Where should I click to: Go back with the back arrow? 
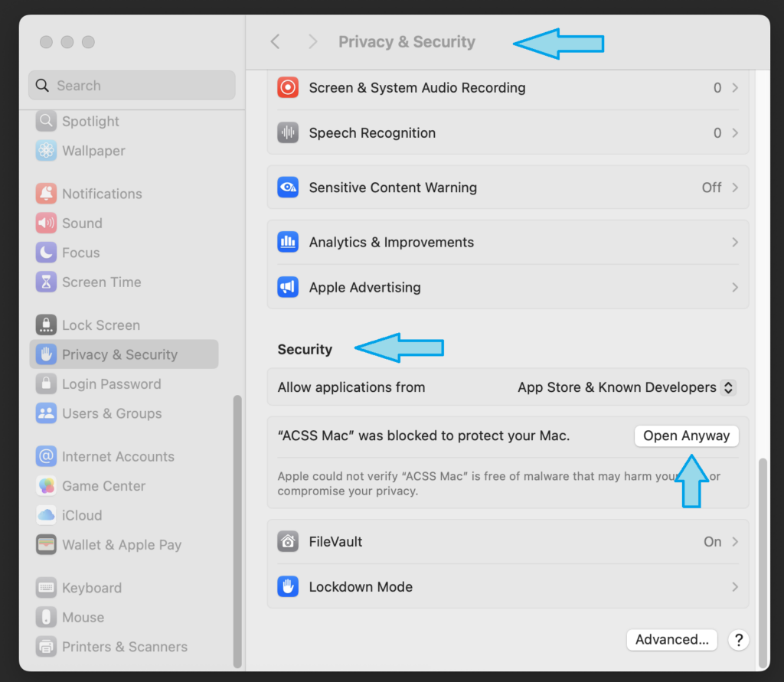tap(275, 41)
